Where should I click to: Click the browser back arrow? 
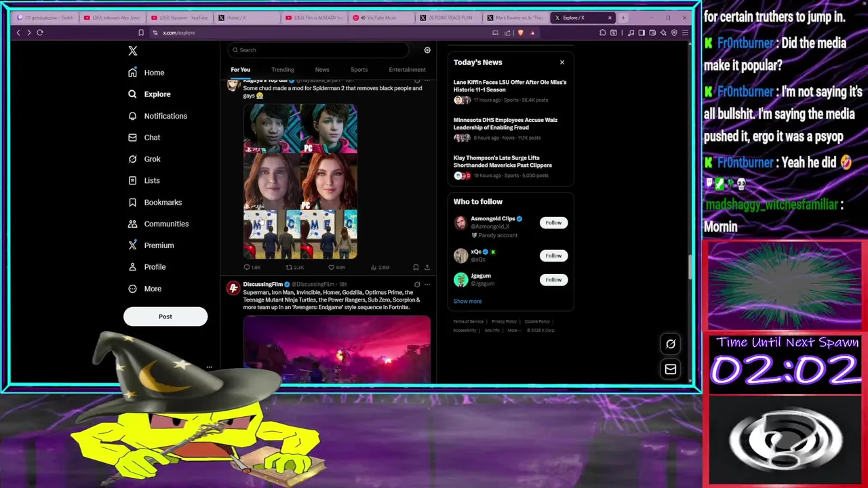[x=18, y=33]
